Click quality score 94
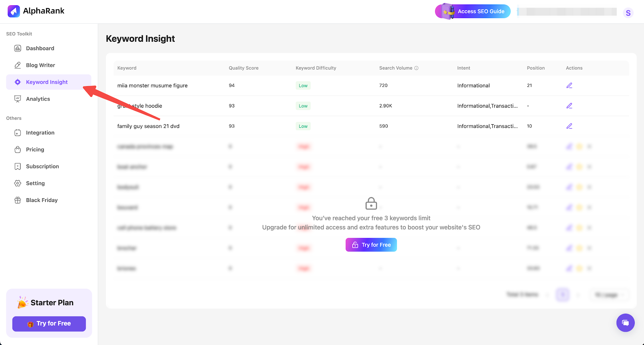The image size is (644, 345). point(232,85)
